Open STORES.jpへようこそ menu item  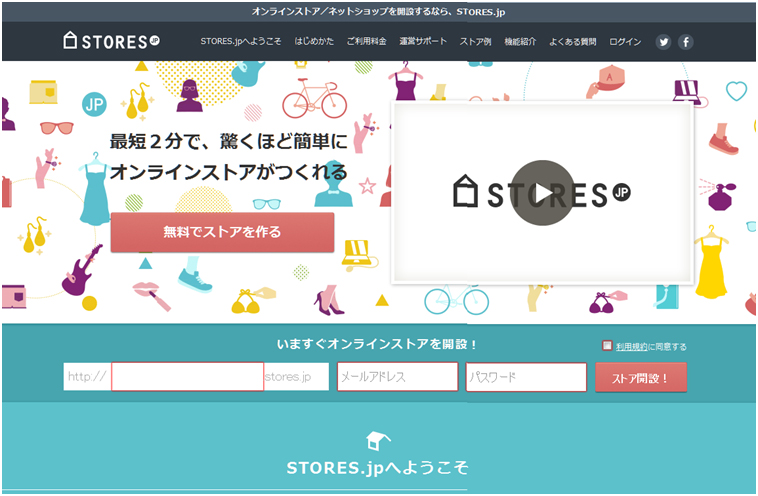(x=240, y=42)
